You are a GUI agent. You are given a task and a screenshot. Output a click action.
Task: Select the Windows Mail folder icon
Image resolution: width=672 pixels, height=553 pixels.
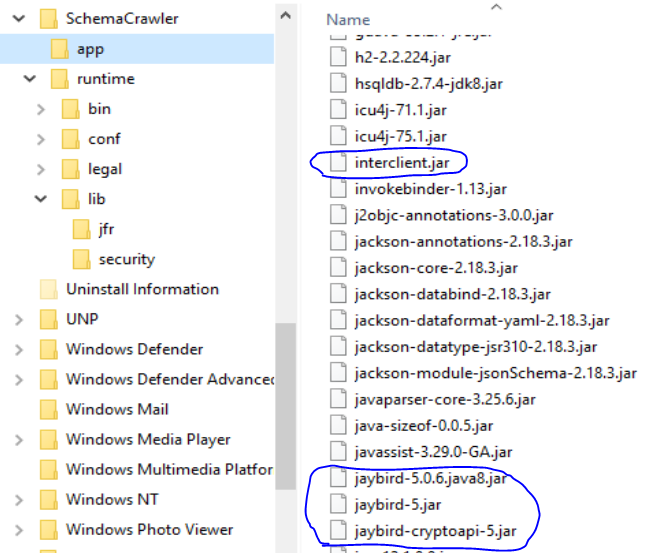click(x=48, y=409)
